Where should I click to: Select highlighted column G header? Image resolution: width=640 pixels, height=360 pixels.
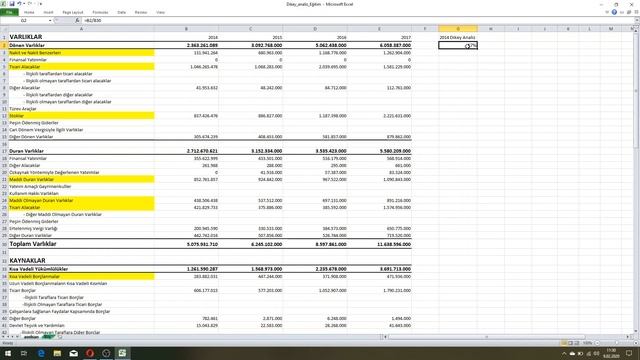(x=458, y=29)
